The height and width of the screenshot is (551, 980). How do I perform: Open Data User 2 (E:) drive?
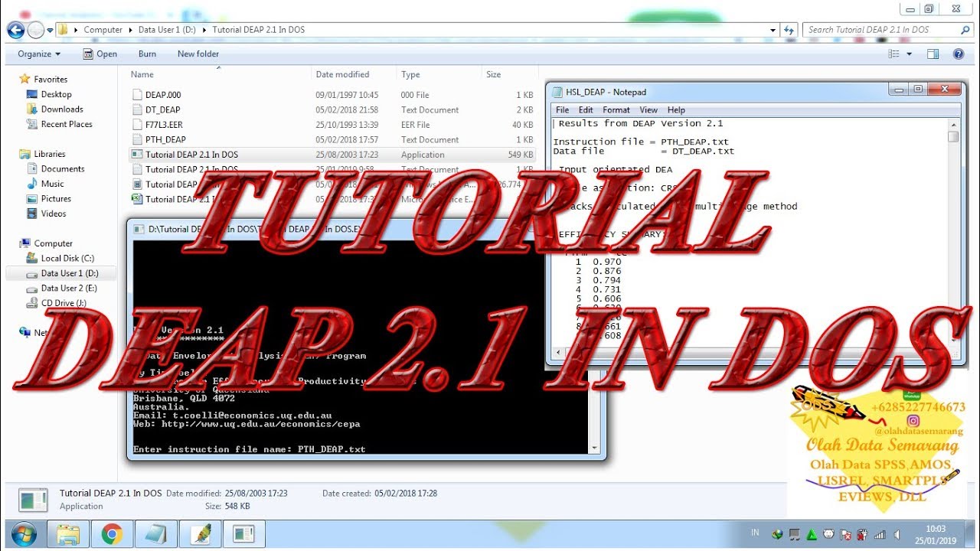[x=69, y=288]
